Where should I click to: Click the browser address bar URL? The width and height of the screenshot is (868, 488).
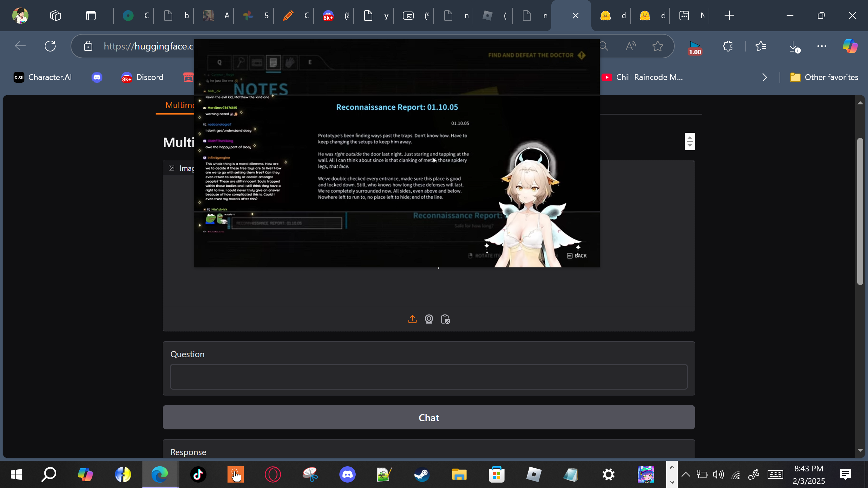coord(149,46)
